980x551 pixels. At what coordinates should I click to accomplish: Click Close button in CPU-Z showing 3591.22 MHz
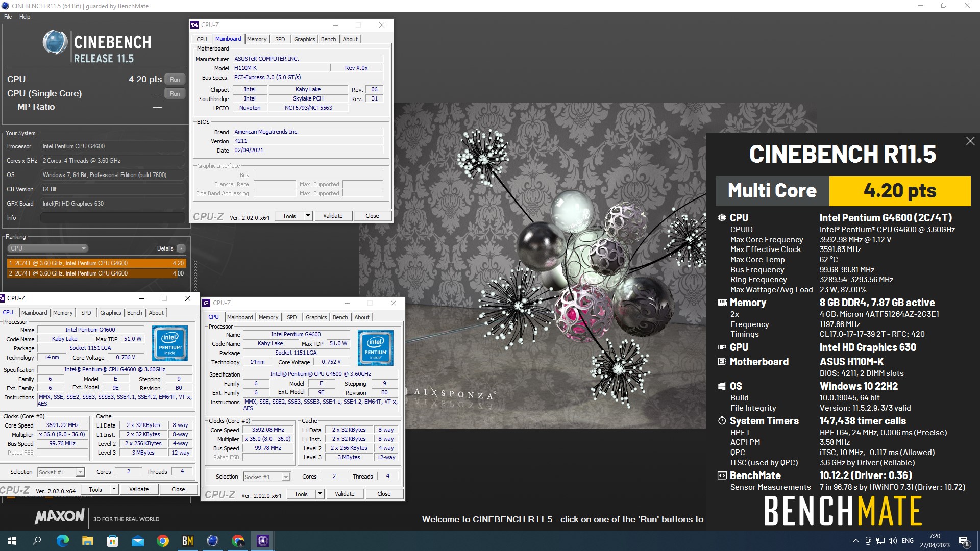coord(178,489)
